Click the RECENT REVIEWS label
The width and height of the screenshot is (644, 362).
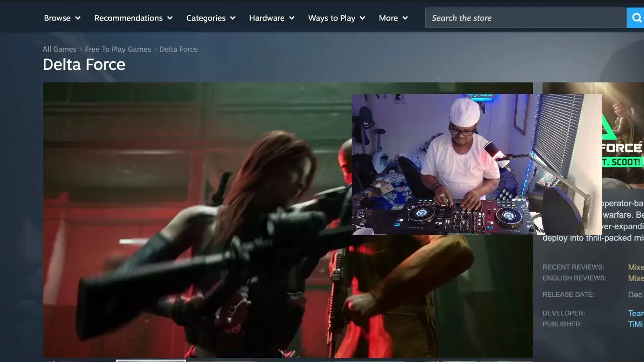click(573, 267)
